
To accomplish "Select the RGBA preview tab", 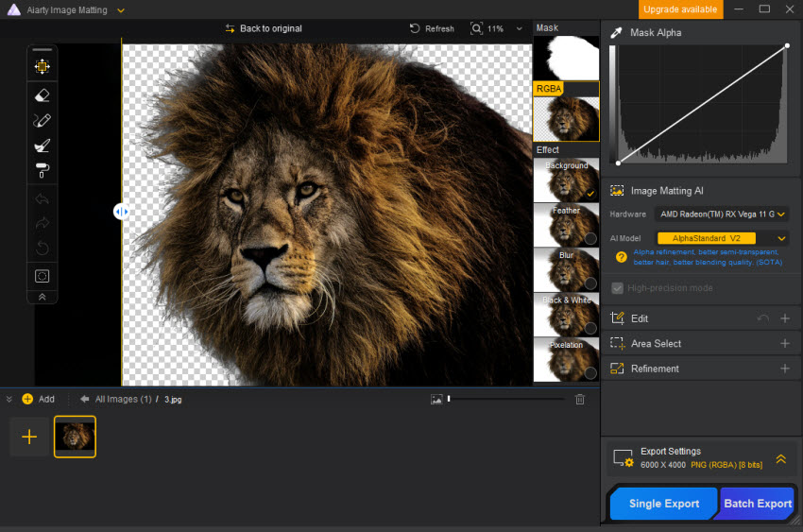I will (x=549, y=89).
